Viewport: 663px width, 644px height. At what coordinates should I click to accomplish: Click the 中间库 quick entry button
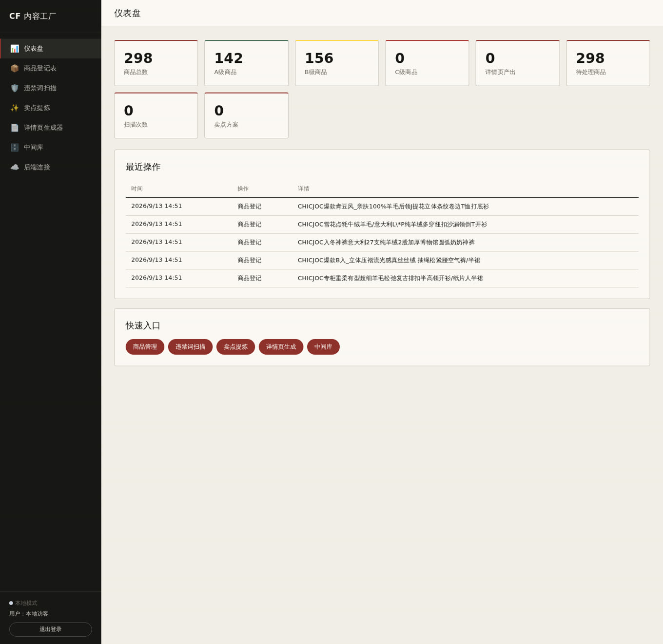coord(323,347)
